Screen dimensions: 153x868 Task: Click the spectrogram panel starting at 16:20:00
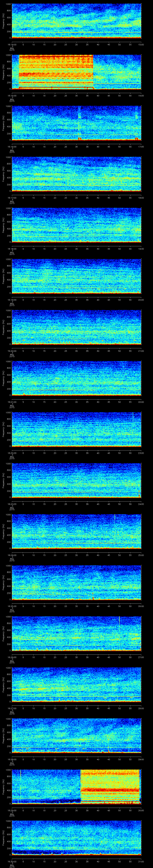point(77,327)
